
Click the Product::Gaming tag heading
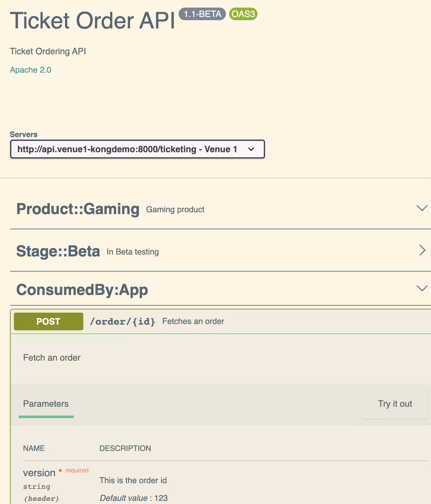(x=78, y=209)
